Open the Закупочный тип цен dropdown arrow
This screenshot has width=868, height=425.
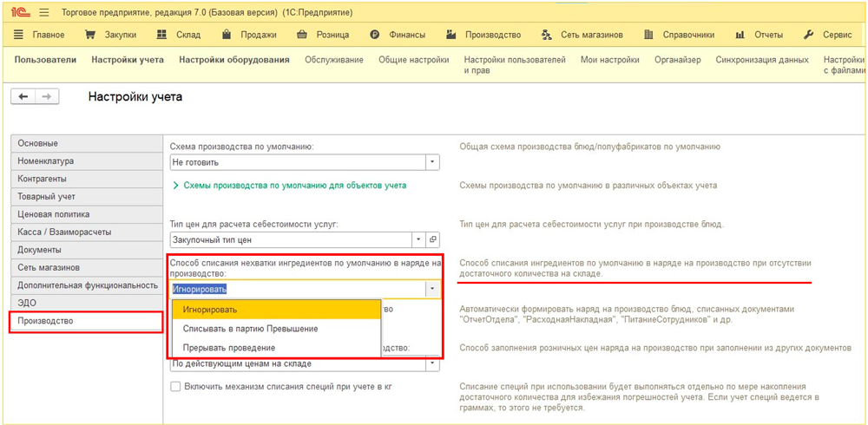[418, 239]
